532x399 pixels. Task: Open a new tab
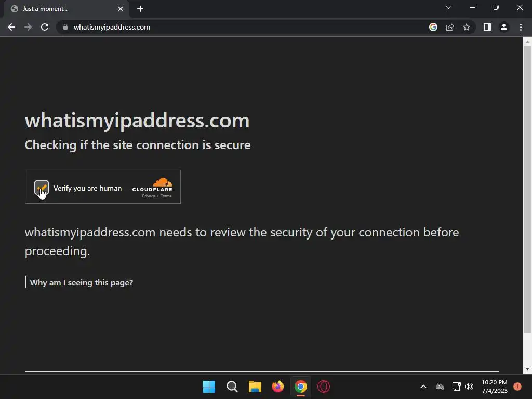pyautogui.click(x=140, y=9)
